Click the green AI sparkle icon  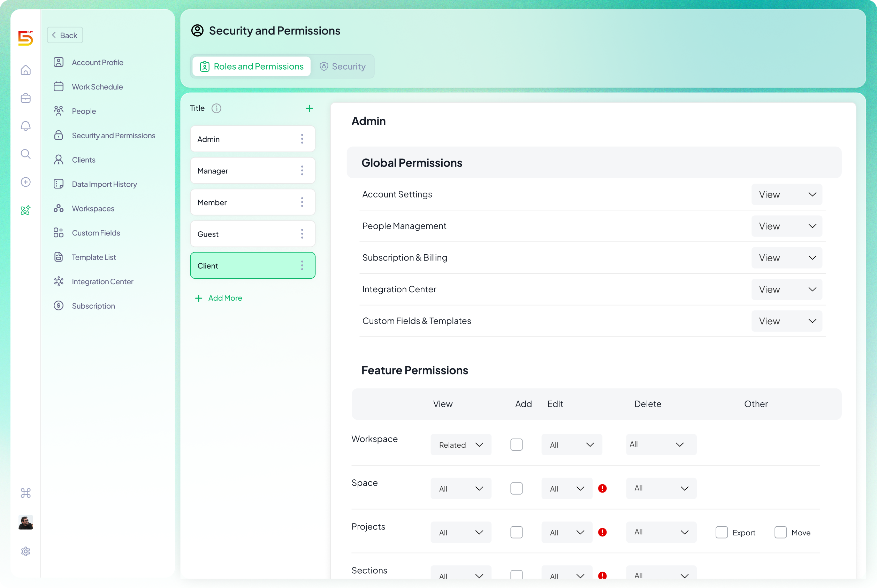(x=25, y=210)
